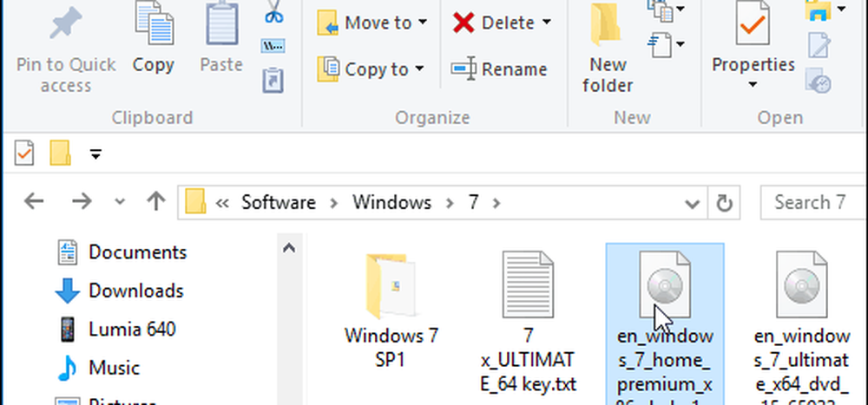The width and height of the screenshot is (868, 405).
Task: Go up one folder level
Action: pyautogui.click(x=155, y=203)
